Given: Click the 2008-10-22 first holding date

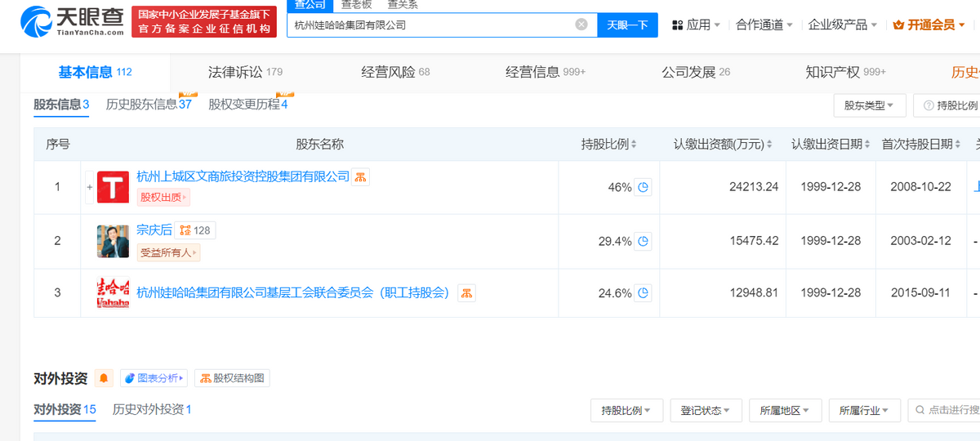Looking at the screenshot, I should [x=921, y=187].
